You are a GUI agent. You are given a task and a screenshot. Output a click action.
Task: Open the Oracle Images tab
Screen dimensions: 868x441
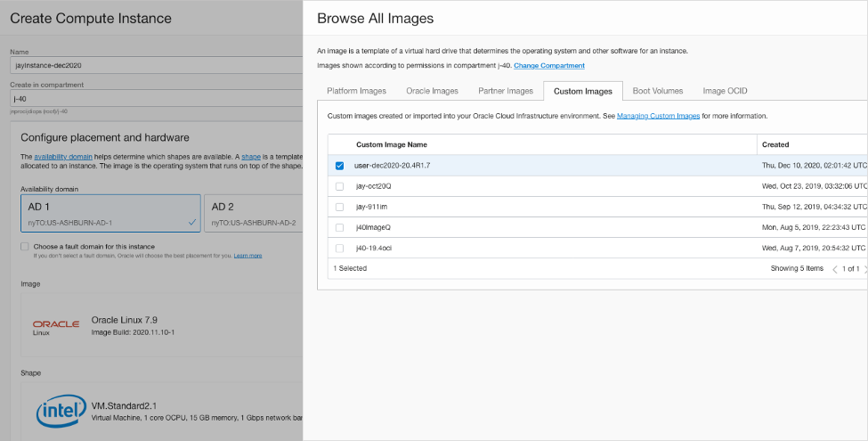432,91
